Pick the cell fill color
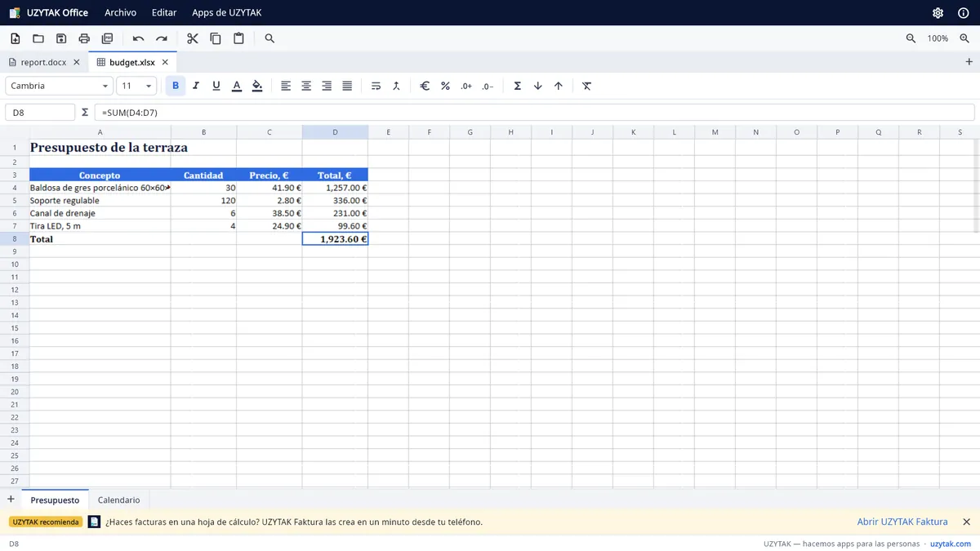This screenshot has width=980, height=551. pyautogui.click(x=257, y=86)
